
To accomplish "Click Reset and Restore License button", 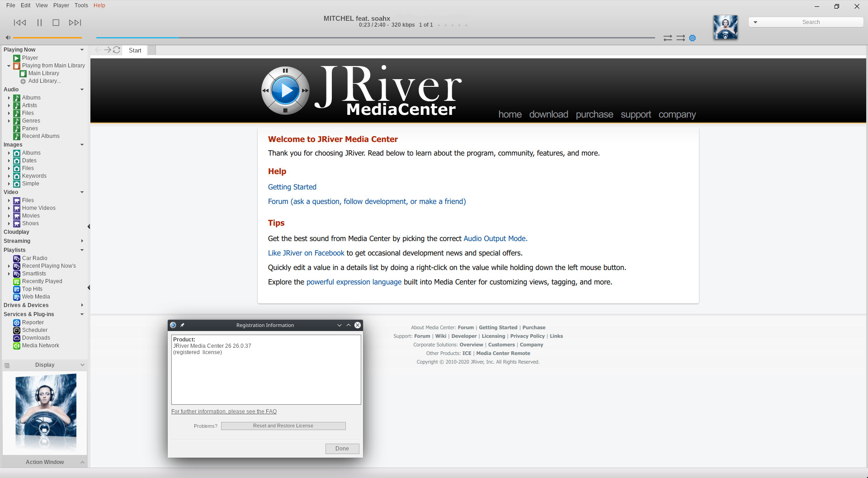I will 283,426.
